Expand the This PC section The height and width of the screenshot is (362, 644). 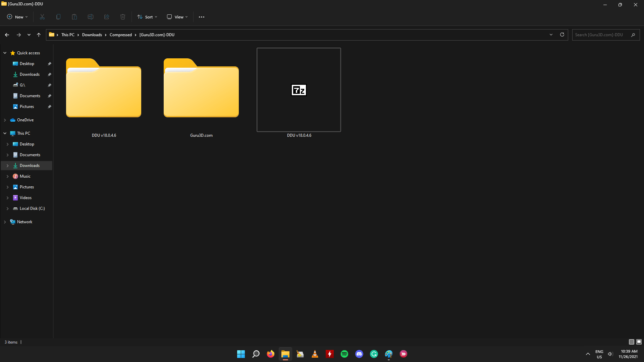pyautogui.click(x=5, y=133)
